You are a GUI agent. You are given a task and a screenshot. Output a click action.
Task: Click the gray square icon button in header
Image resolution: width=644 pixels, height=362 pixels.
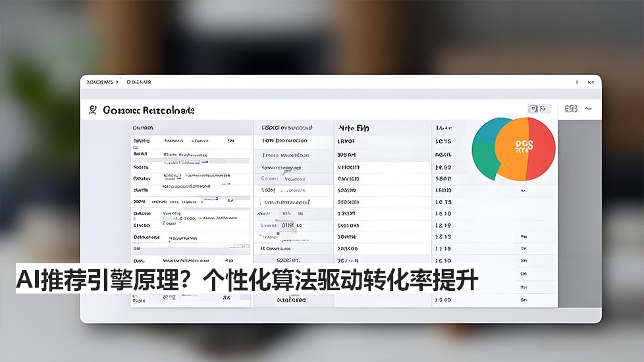(x=539, y=109)
